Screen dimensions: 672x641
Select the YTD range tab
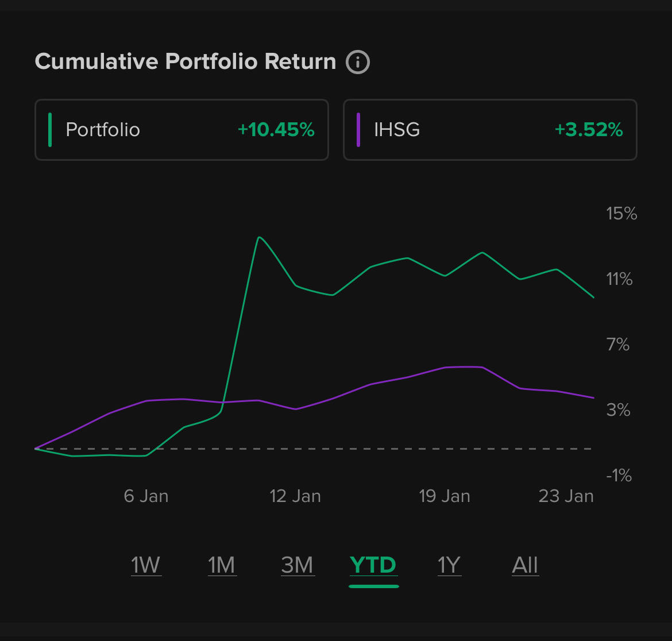click(x=373, y=565)
